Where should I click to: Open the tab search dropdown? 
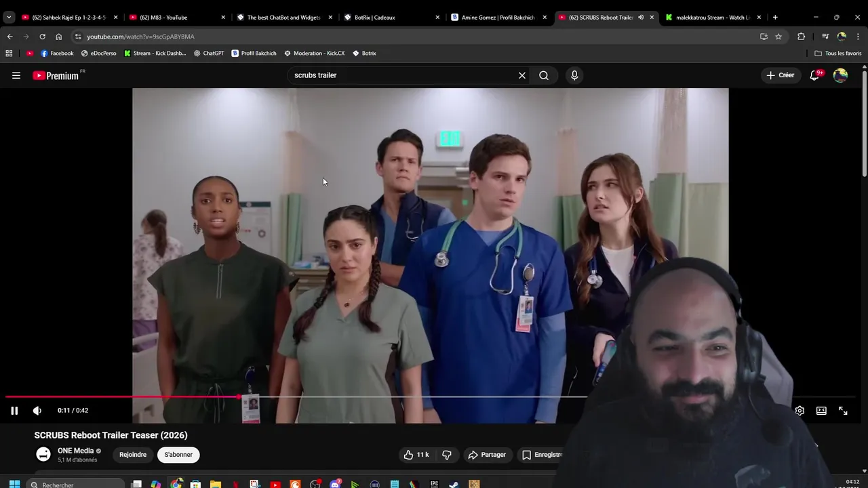click(9, 17)
